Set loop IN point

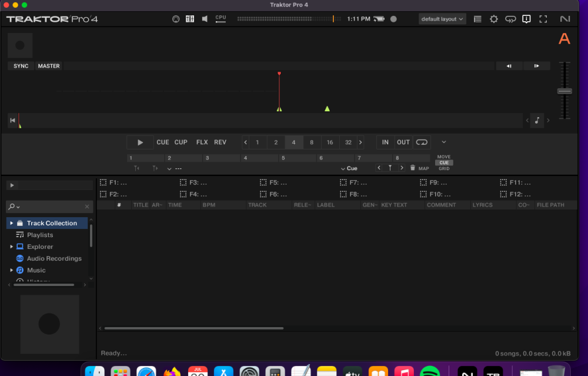click(385, 142)
